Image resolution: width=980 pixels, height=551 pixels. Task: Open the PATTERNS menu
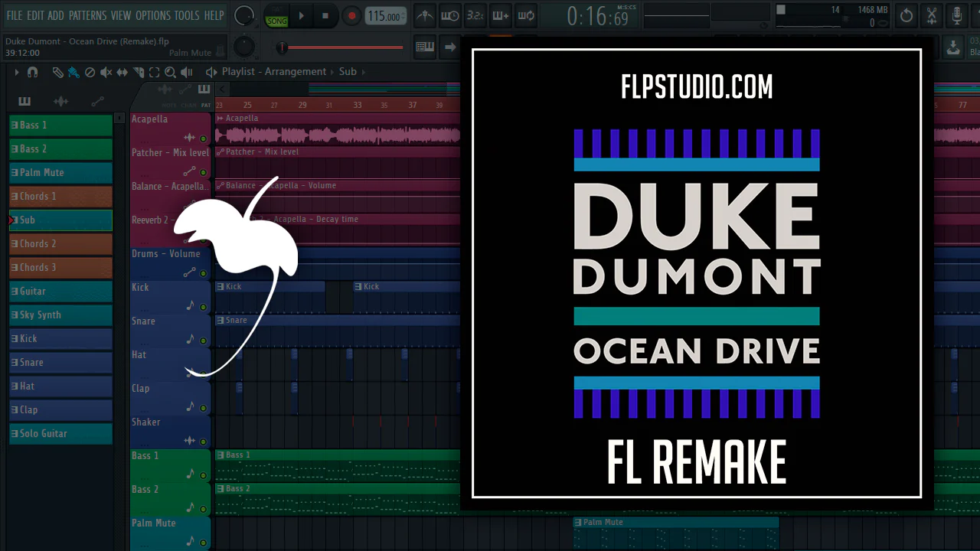[87, 15]
